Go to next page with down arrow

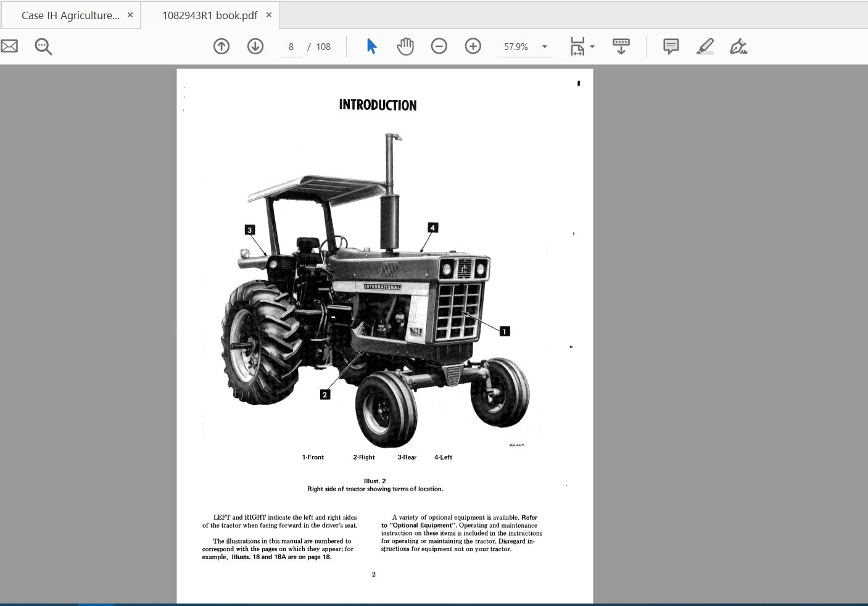click(x=255, y=46)
